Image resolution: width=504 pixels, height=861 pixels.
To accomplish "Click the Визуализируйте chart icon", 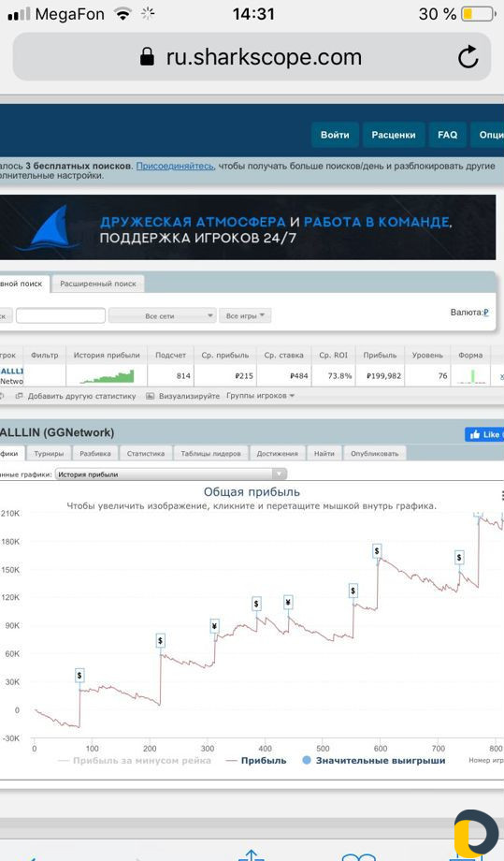I will pos(150,396).
